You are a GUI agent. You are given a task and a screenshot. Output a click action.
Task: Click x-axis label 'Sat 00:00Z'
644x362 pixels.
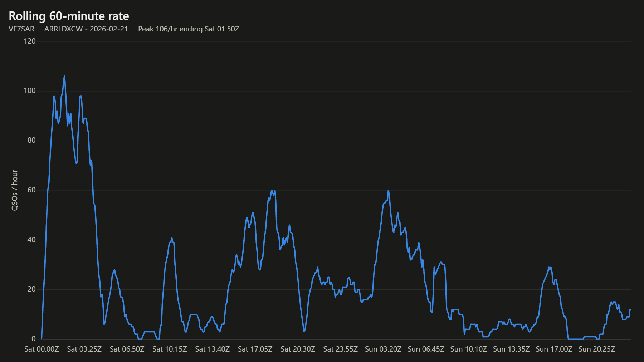tap(42, 349)
